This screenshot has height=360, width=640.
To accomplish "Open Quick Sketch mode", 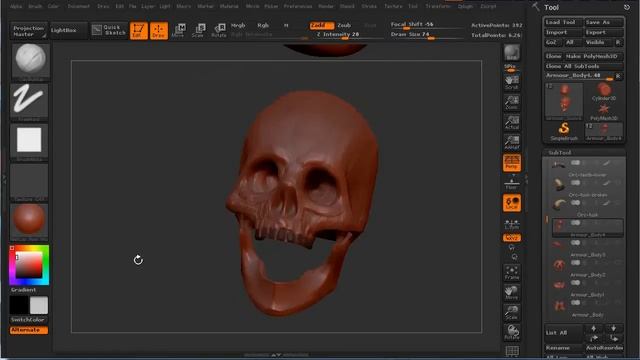I will [109, 30].
